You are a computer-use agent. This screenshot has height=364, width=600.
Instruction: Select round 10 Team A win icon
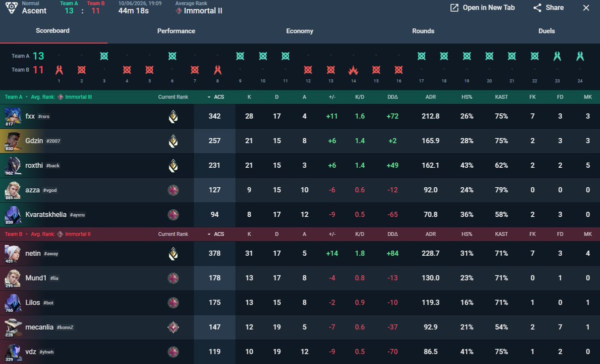(x=262, y=56)
